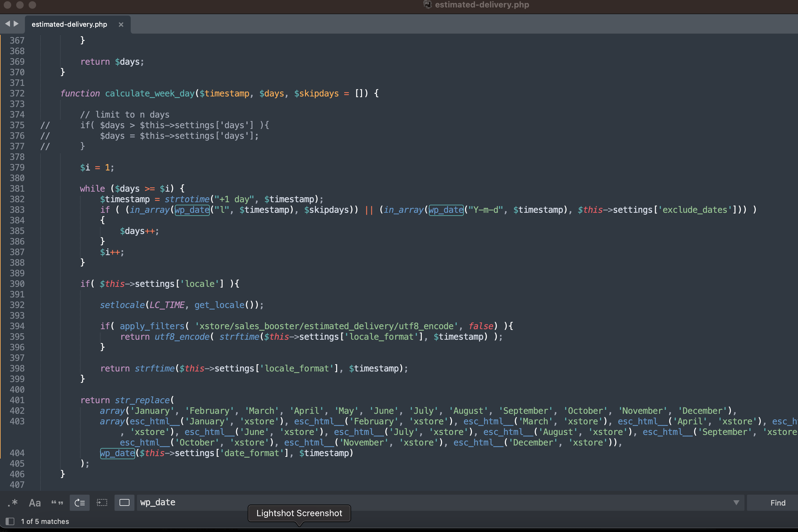The height and width of the screenshot is (532, 798).
Task: Click '$i = 1;' on line 379
Action: 97,168
